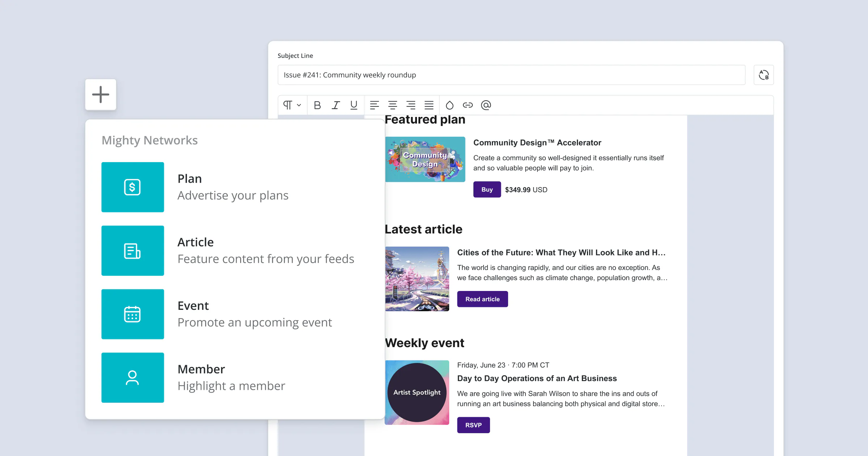The image size is (868, 456).
Task: Apply underline formatting
Action: point(354,105)
